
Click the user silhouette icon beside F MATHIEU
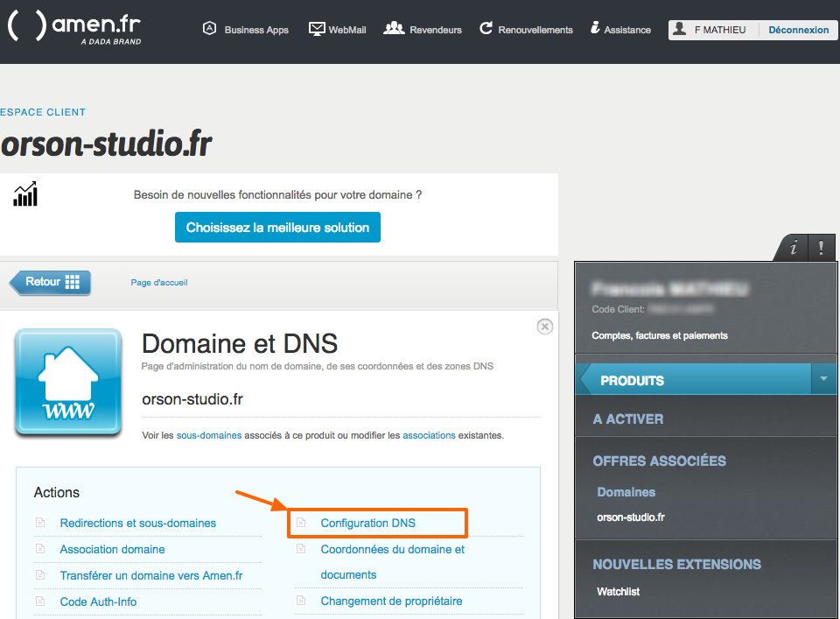point(679,29)
